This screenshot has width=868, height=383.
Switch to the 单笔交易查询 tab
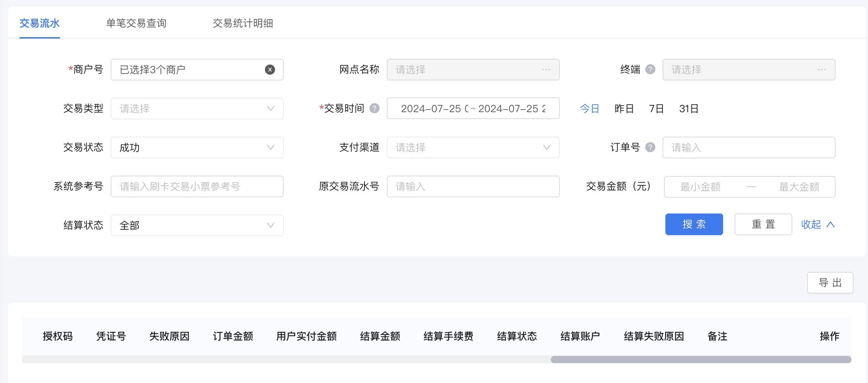[136, 23]
